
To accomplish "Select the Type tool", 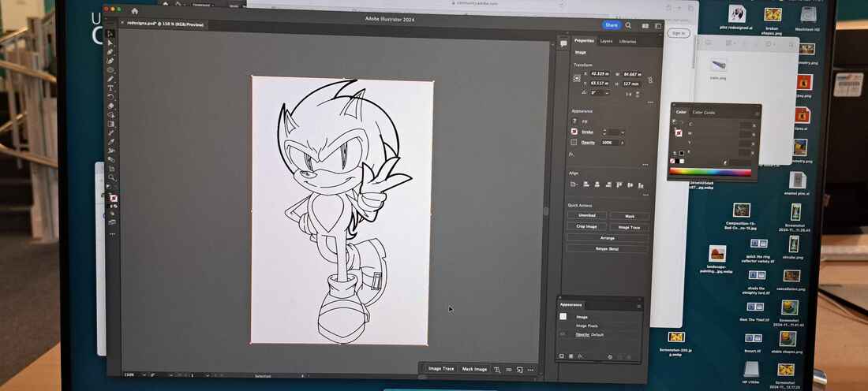I will (110, 88).
